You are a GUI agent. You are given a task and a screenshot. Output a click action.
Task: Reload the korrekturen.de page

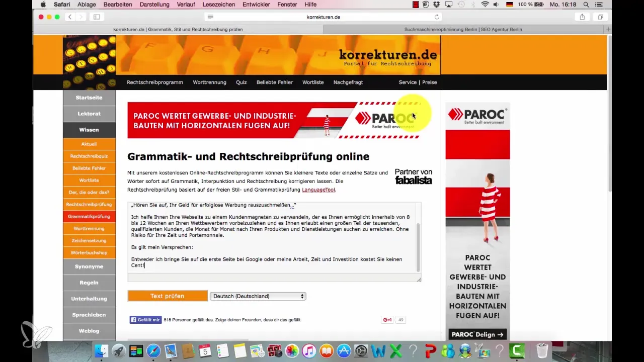(437, 17)
